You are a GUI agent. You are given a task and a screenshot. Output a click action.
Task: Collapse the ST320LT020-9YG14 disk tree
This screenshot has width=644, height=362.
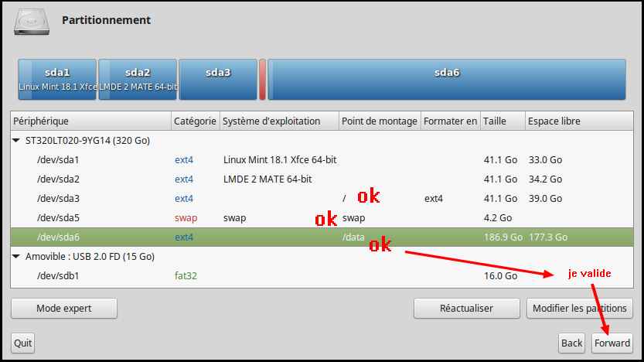[17, 141]
